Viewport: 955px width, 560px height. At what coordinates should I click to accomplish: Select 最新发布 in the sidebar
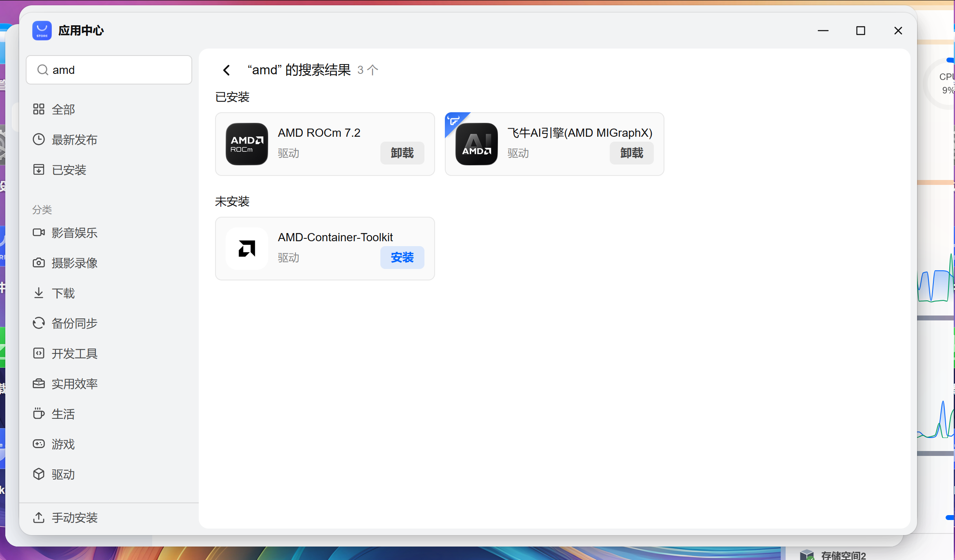coord(74,140)
